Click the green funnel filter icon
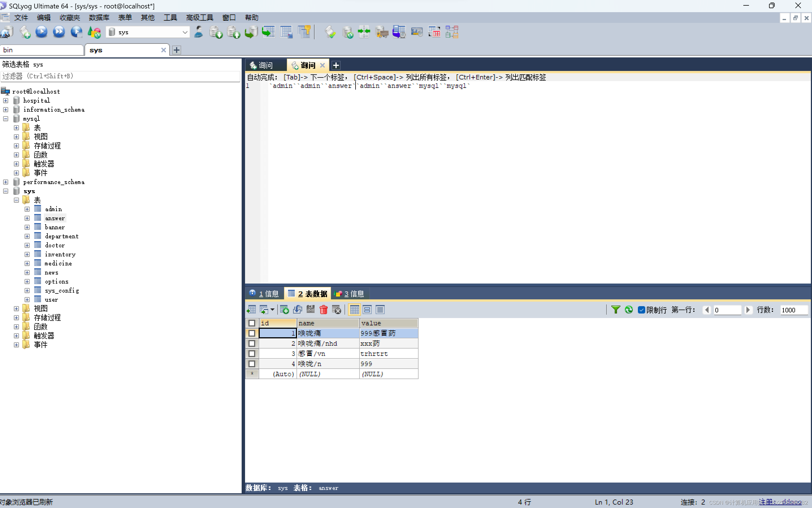 pos(615,310)
